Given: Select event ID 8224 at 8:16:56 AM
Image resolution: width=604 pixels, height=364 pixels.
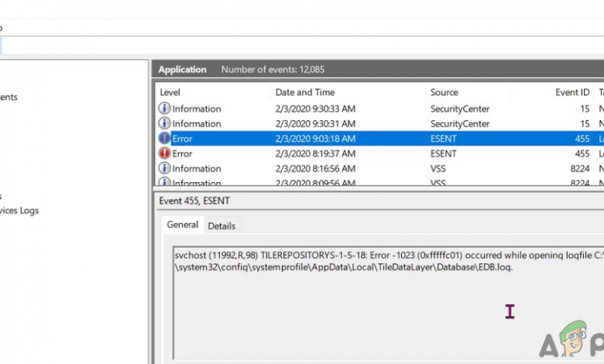Looking at the screenshot, I should point(578,169).
